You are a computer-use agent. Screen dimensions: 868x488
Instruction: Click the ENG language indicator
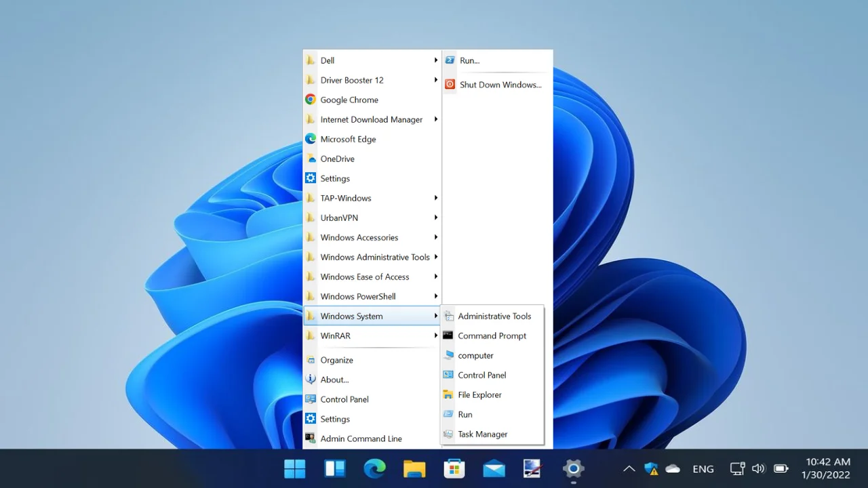coord(703,468)
